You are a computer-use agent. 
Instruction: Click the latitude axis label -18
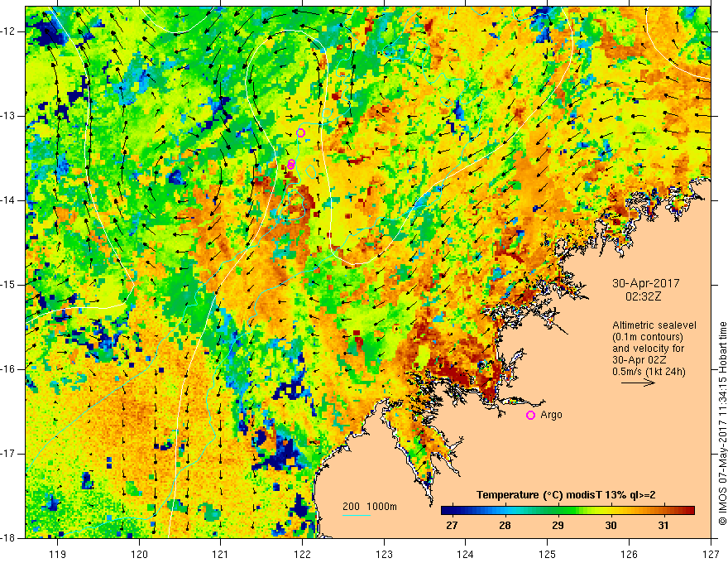click(x=9, y=538)
